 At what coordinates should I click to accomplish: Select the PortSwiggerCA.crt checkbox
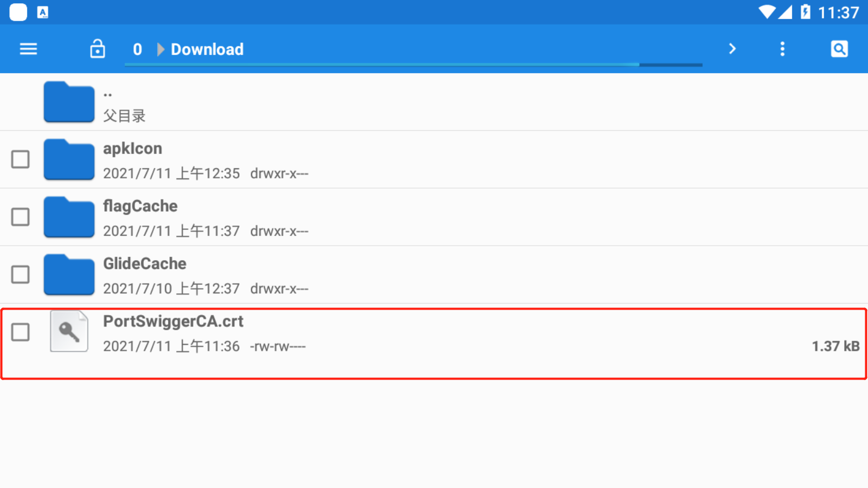click(21, 332)
